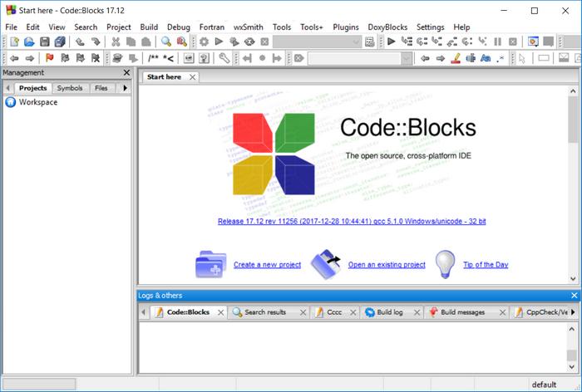The height and width of the screenshot is (392, 582).
Task: Click the Break debugger pause icon
Action: [x=498, y=42]
